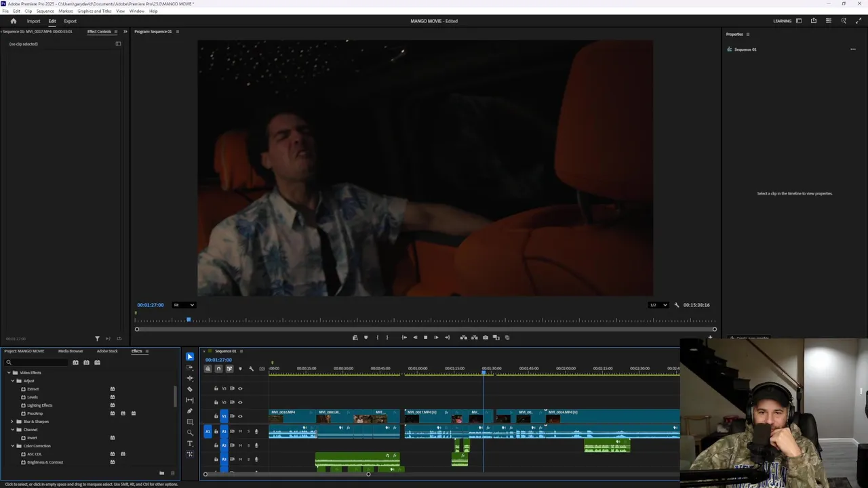Click the Lift button in Program Monitor
The height and width of the screenshot is (488, 868).
tap(464, 338)
